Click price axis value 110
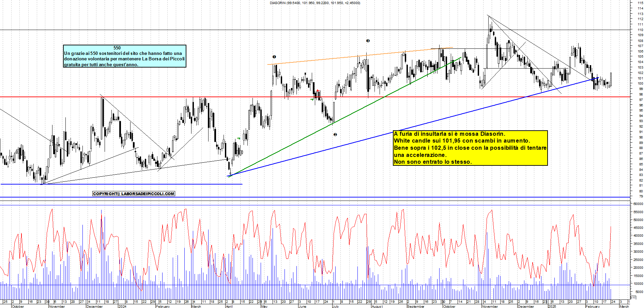The image size is (644, 308). [641, 30]
